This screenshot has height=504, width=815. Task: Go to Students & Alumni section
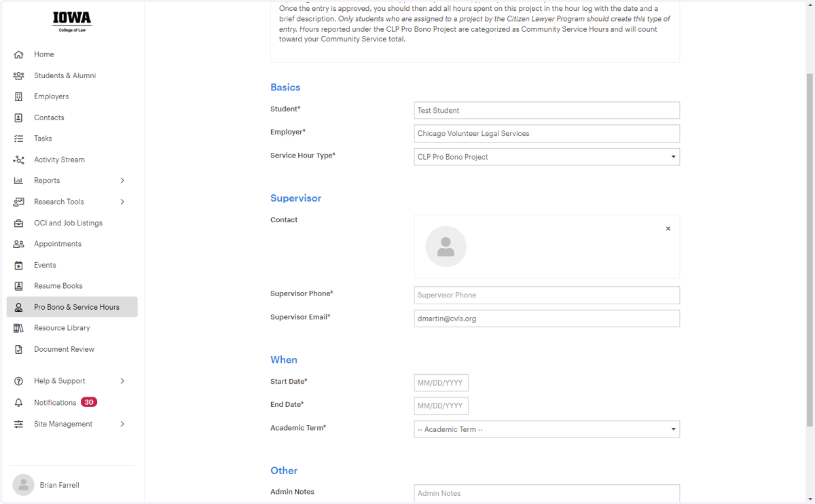click(65, 75)
